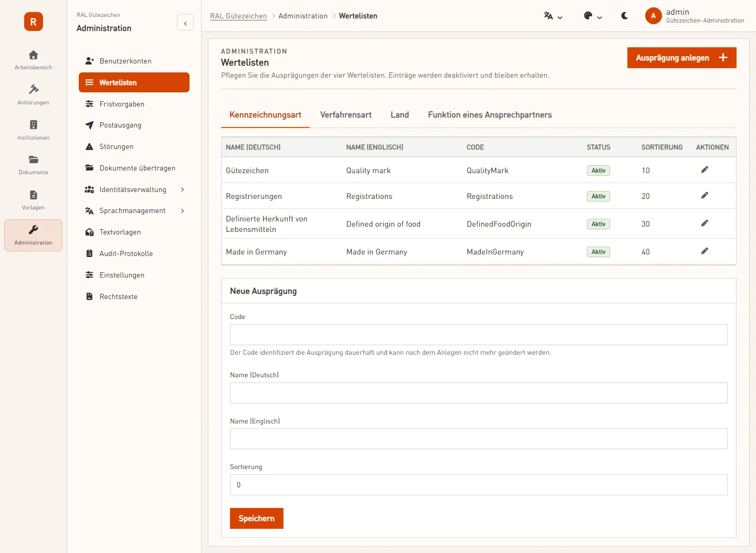The width and height of the screenshot is (756, 553).
Task: Open Fristvorgaben menu item
Action: [134, 104]
